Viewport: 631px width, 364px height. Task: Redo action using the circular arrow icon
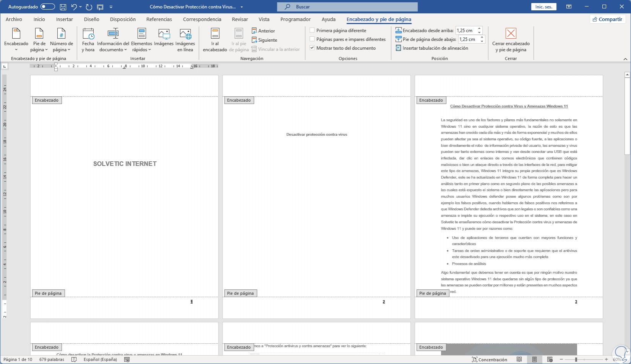(x=89, y=7)
